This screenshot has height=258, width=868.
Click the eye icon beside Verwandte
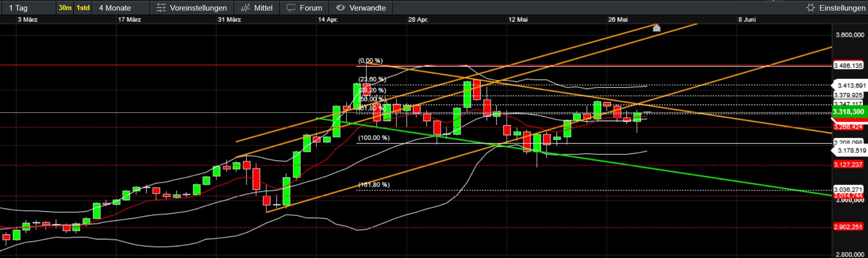coord(341,8)
